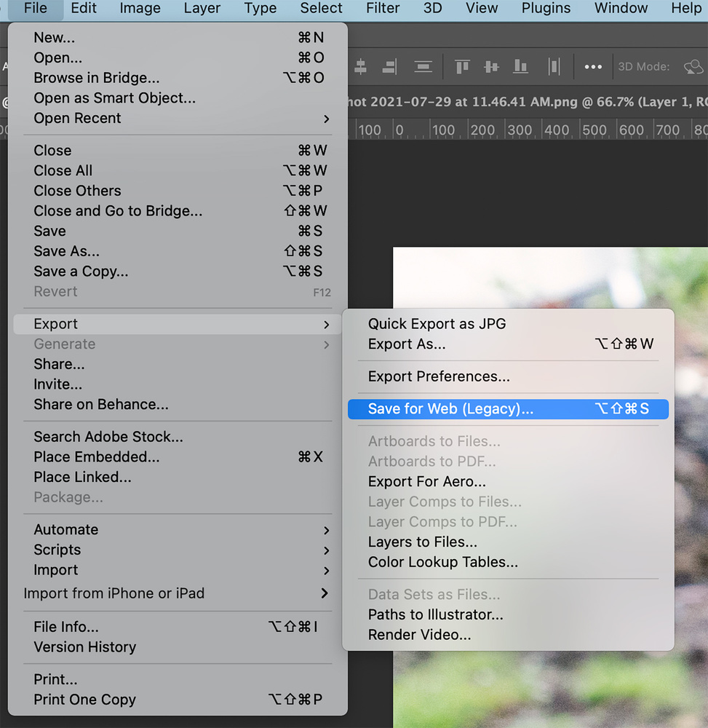Expand the Scripts submenu
Image resolution: width=708 pixels, height=728 pixels.
(326, 550)
